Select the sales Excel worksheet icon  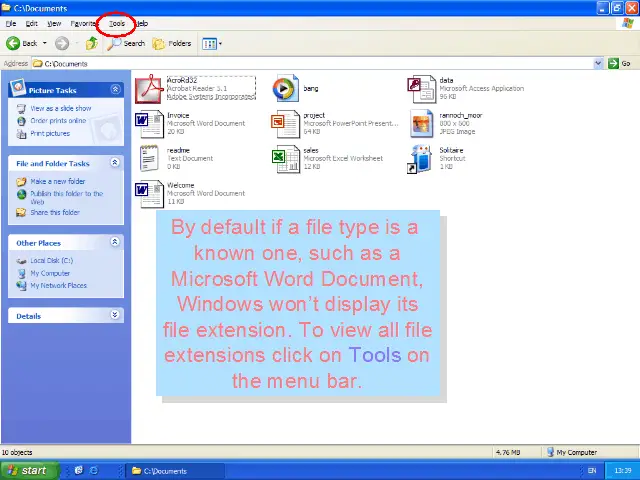click(x=285, y=158)
